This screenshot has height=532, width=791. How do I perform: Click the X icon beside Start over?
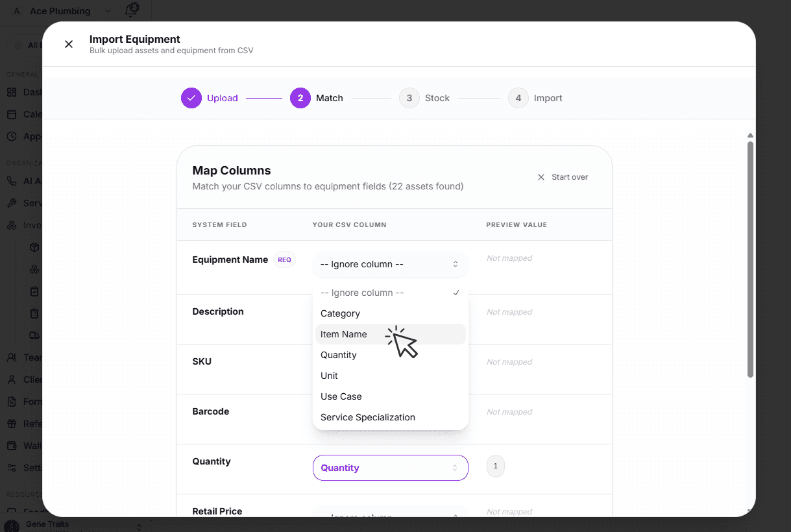click(541, 177)
